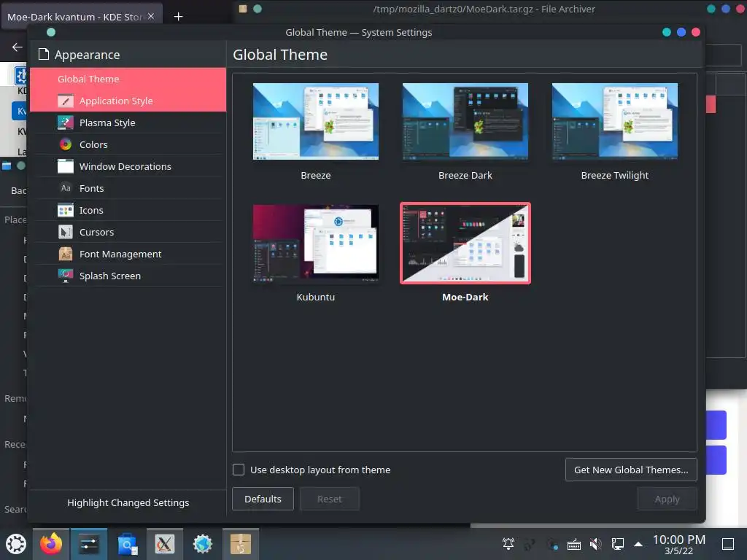Viewport: 747px width, 560px height.
Task: Open the Icons settings page
Action: [x=128, y=211]
